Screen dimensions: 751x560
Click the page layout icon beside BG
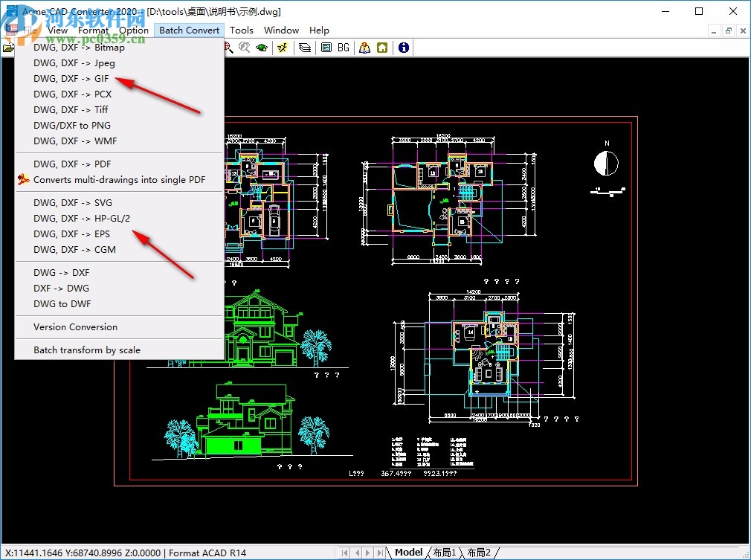[x=326, y=48]
